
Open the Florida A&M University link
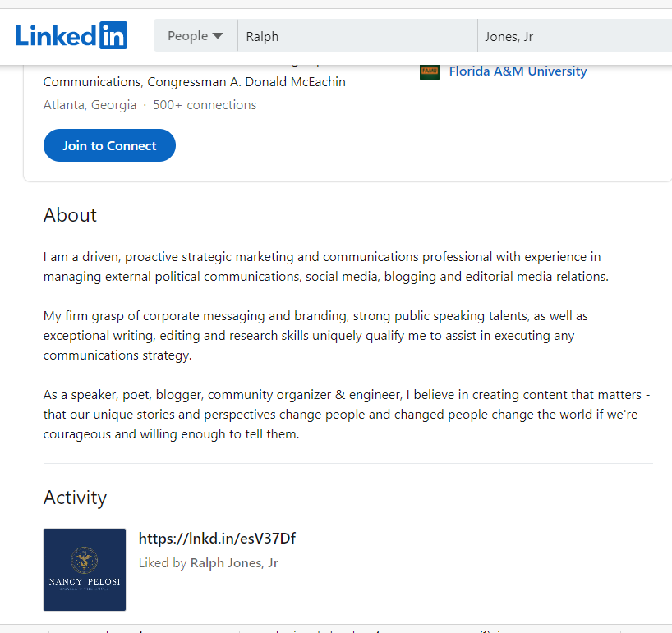(518, 71)
